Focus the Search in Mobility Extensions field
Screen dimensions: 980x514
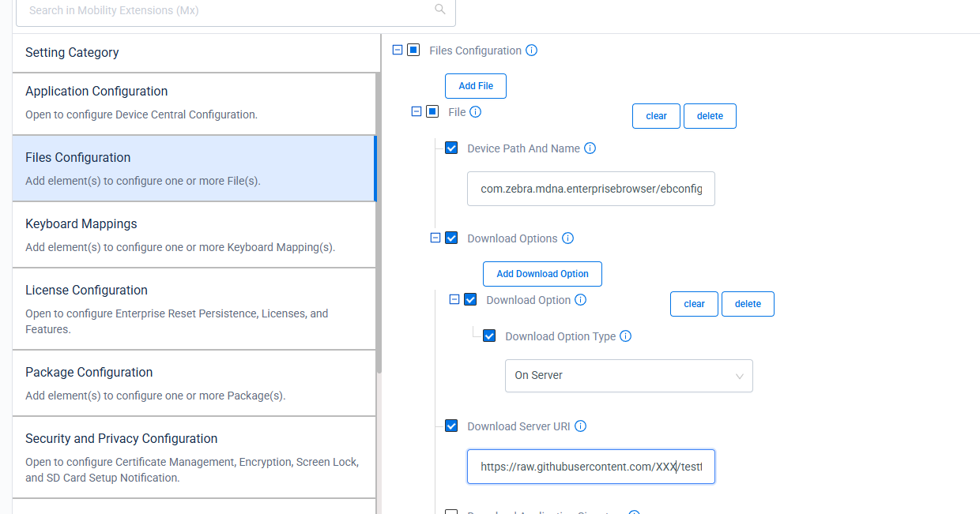coord(236,11)
